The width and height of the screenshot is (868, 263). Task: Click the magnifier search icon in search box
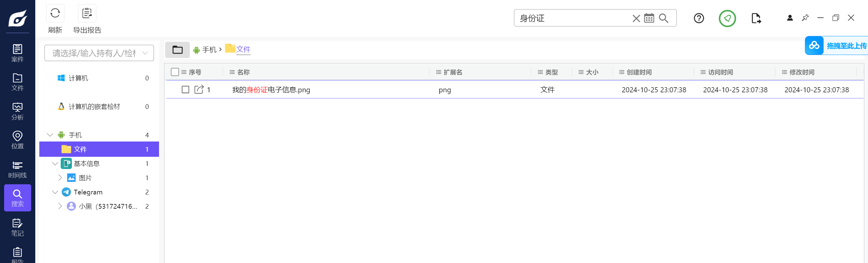pyautogui.click(x=664, y=18)
